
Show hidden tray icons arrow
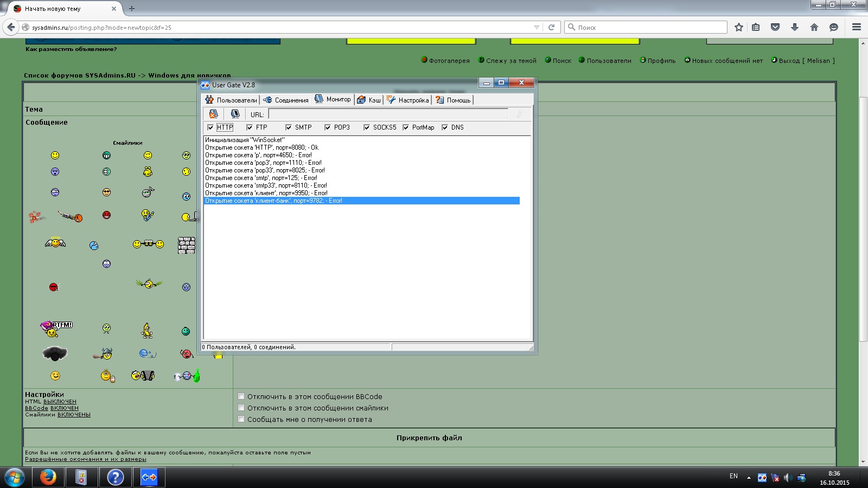click(749, 478)
